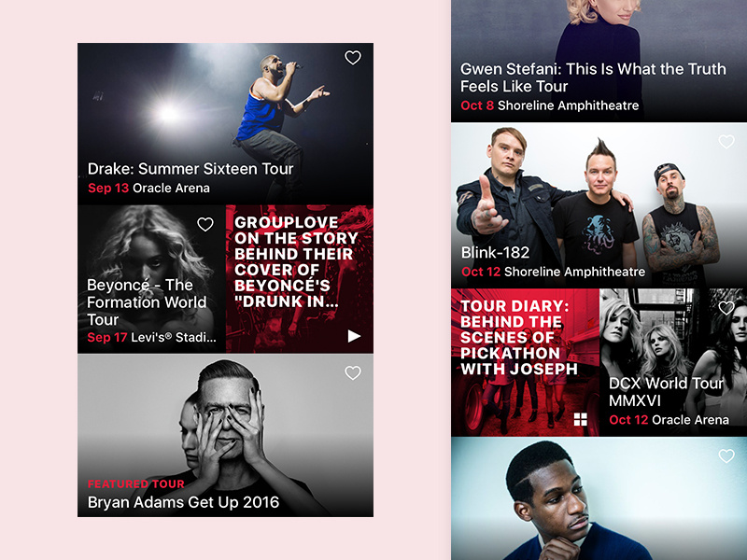
Task: Open Drake: Summer Sixteen Tour title
Action: coord(190,169)
